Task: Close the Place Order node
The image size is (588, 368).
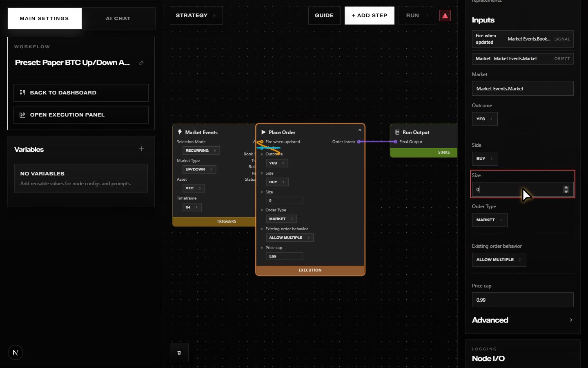Action: coord(360,130)
